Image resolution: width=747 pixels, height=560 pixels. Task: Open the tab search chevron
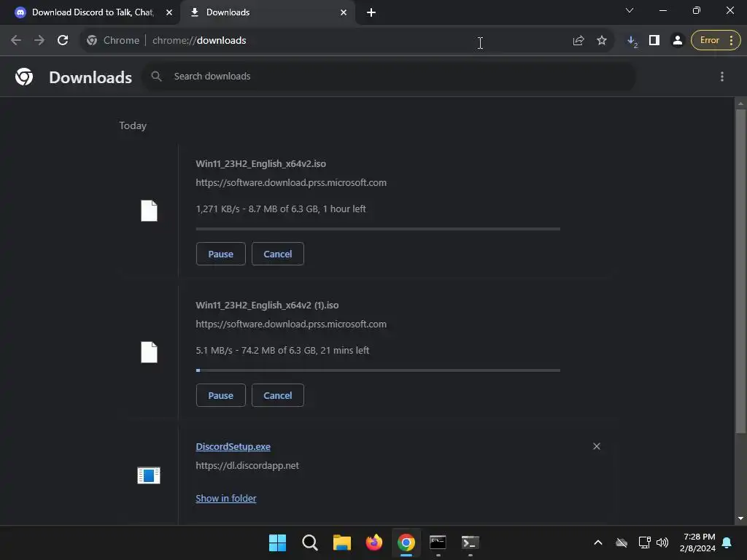(x=629, y=10)
